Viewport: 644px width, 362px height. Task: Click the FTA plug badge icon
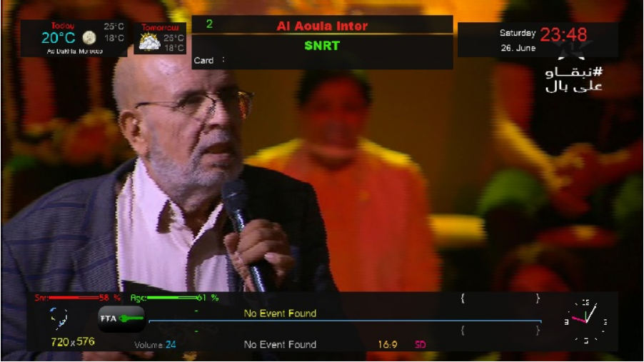(121, 318)
